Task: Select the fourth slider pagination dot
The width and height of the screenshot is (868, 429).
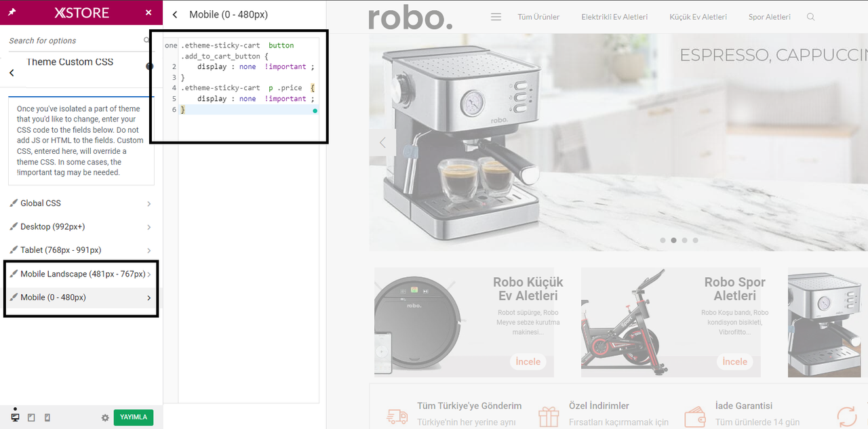Action: [x=695, y=240]
